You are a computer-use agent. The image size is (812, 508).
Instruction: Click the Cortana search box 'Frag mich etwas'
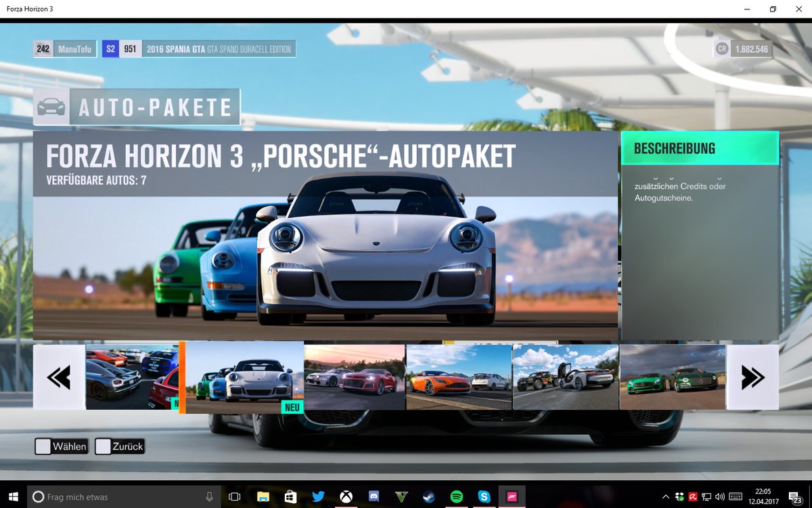click(x=125, y=496)
